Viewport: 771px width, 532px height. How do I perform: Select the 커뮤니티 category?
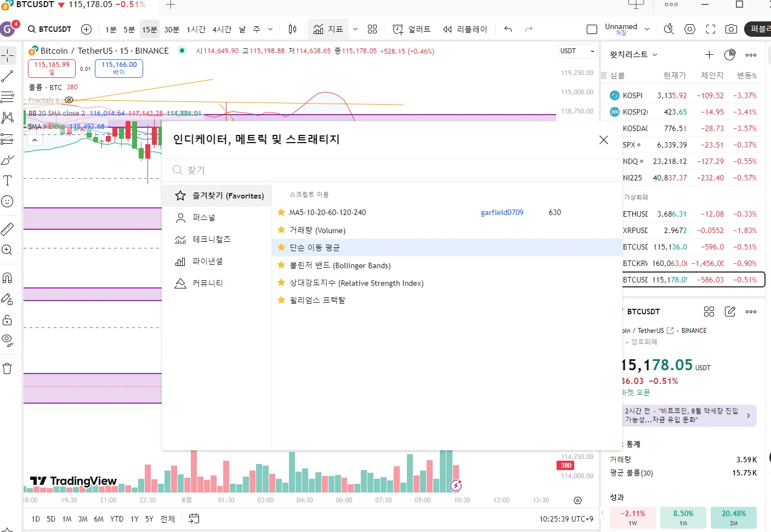tap(217, 284)
